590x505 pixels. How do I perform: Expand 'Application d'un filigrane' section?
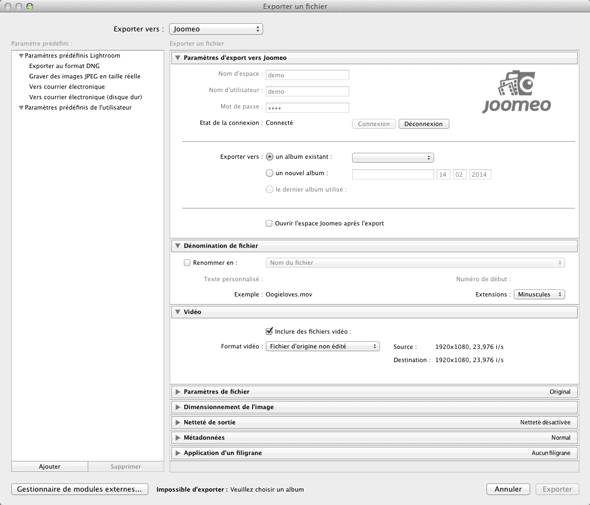pos(178,453)
